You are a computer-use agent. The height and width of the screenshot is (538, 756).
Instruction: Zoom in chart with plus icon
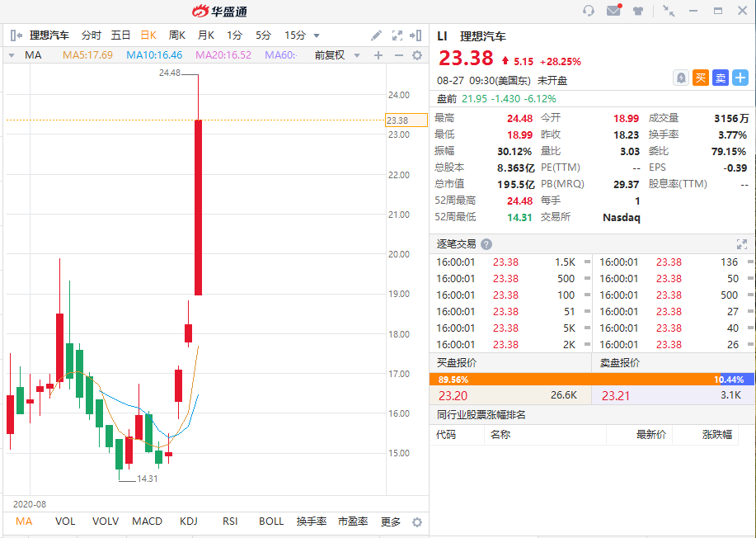pyautogui.click(x=378, y=55)
